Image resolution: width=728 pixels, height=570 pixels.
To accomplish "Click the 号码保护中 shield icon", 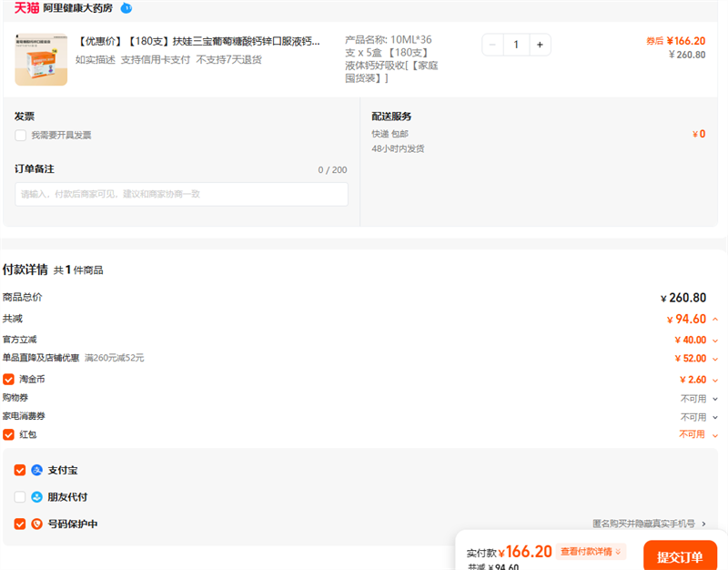I will [37, 524].
